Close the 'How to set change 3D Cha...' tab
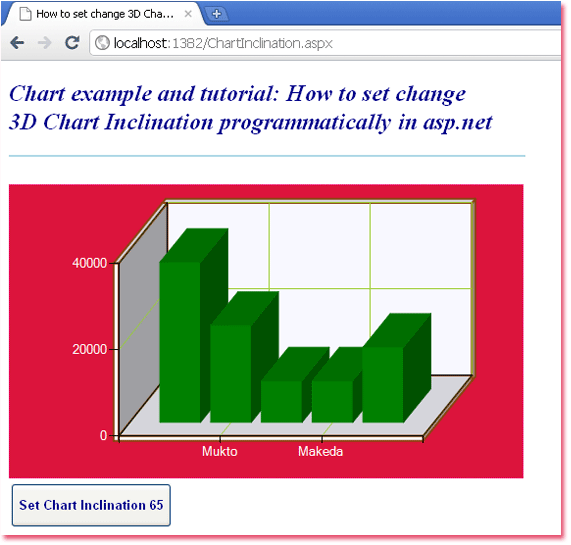Screen dimensions: 571x545 (x=188, y=14)
